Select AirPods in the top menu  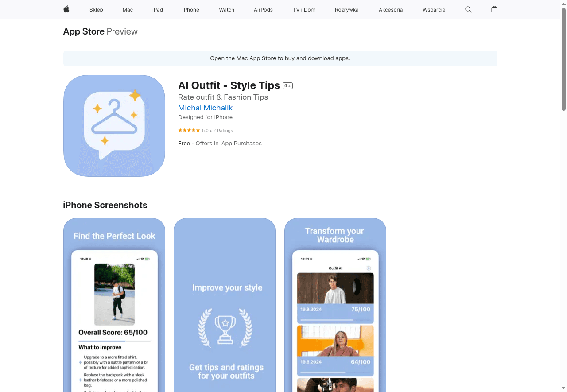[263, 10]
